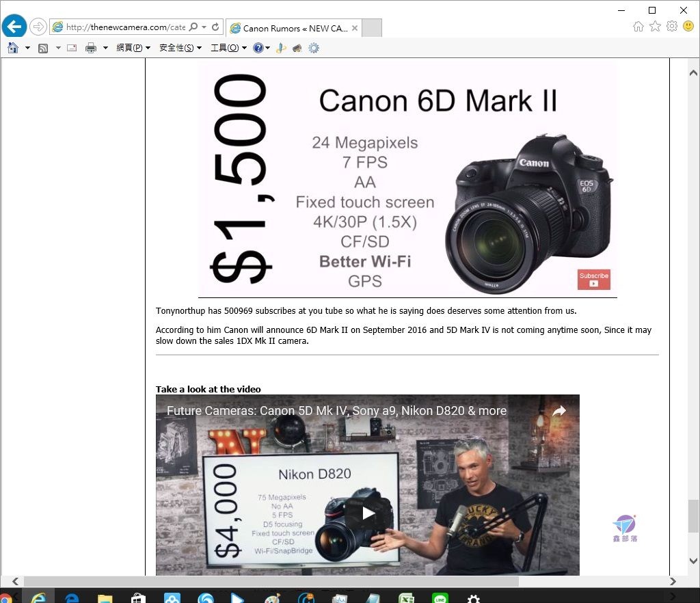Screen dimensions: 700x603
Task: Click the red Subscribe badge in image
Action: 594,280
